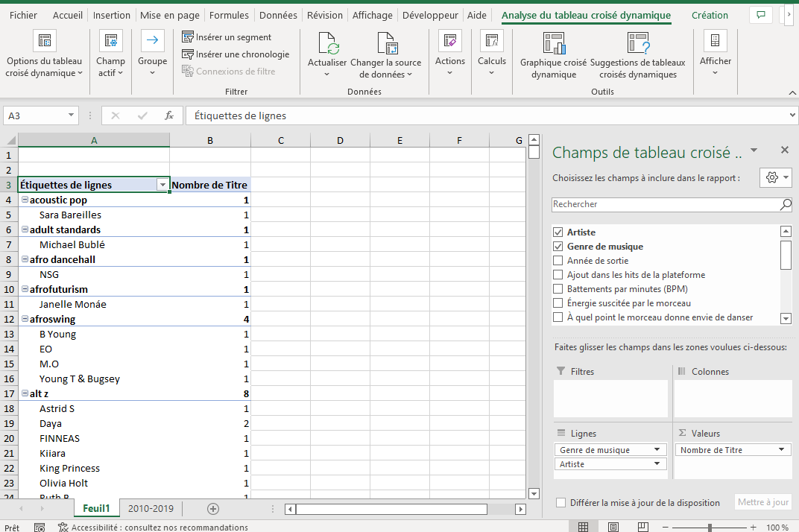Check À quel point le morceau donne envie de danser
Viewport: 799px width, 532px height.
click(558, 317)
